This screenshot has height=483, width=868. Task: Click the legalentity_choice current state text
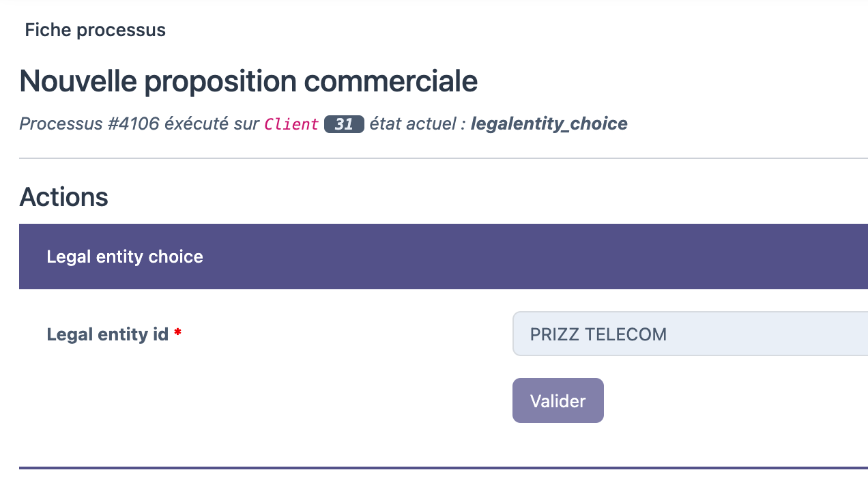point(549,123)
